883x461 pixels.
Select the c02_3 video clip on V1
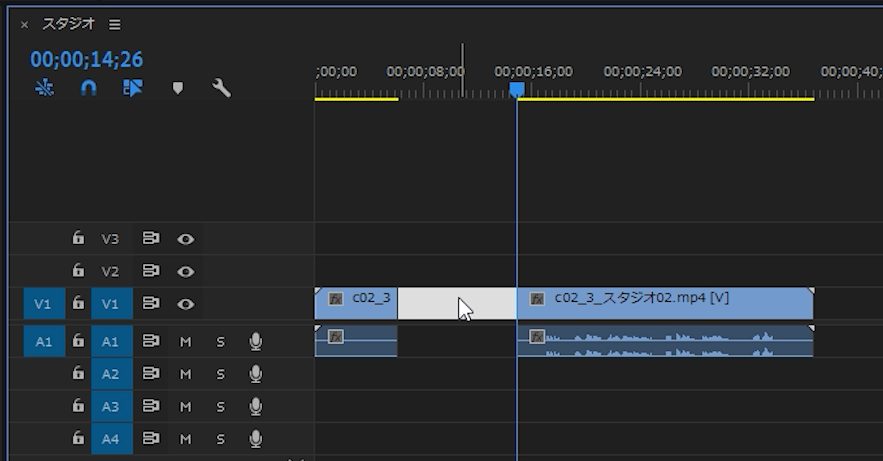(356, 303)
